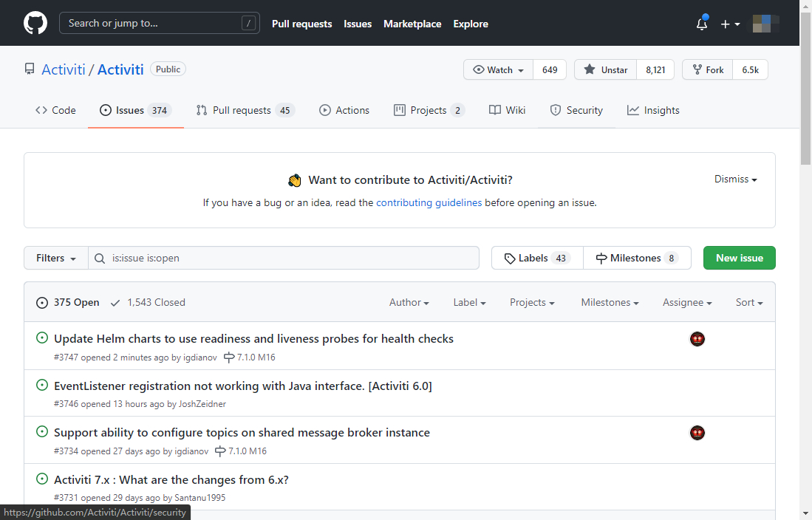This screenshot has height=520, width=812.
Task: Open the Labels list button
Action: coord(538,258)
